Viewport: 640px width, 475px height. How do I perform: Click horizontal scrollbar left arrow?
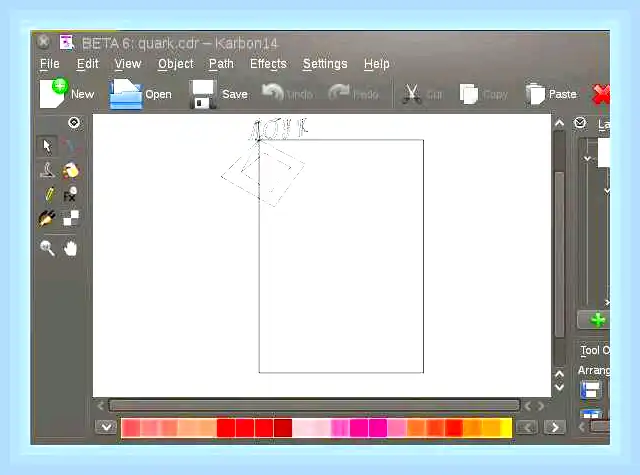pyautogui.click(x=100, y=406)
